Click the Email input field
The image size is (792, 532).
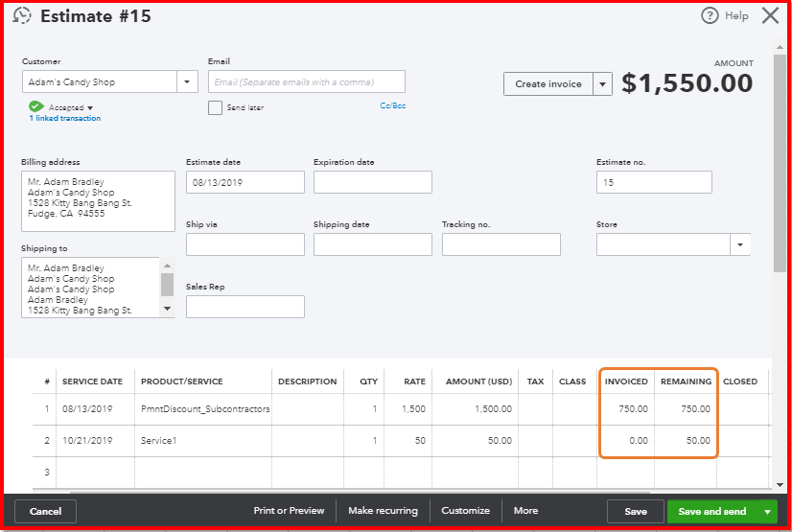tap(307, 81)
